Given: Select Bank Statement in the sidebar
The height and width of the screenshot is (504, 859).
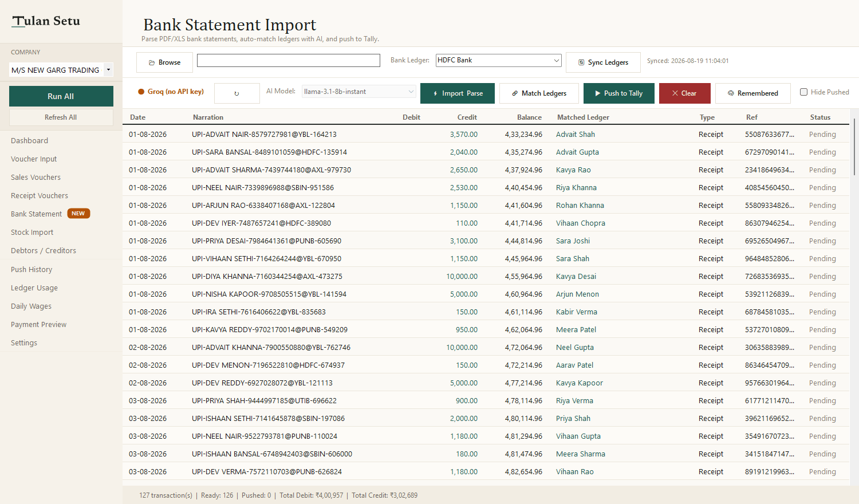Looking at the screenshot, I should (36, 214).
